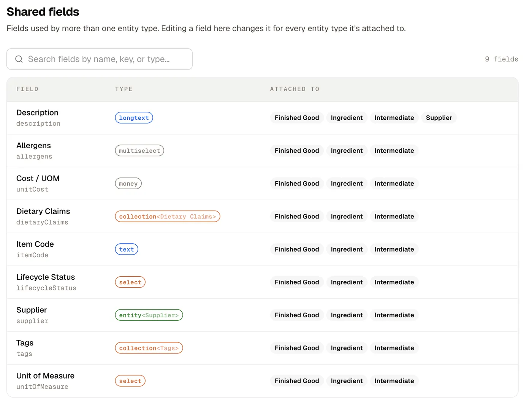Click the dietaryClaims key text
Viewport: 532px width, 404px height.
point(42,222)
